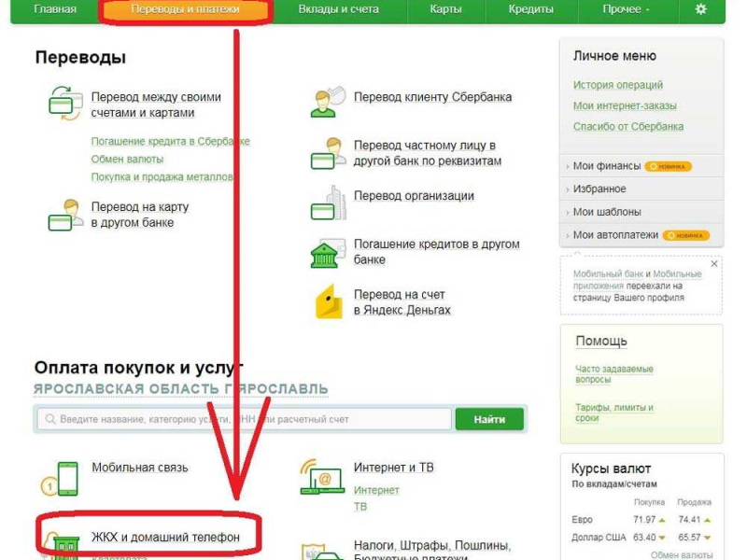Click the transfer to organization building icon
This screenshot has height=560, width=747.
pyautogui.click(x=327, y=203)
